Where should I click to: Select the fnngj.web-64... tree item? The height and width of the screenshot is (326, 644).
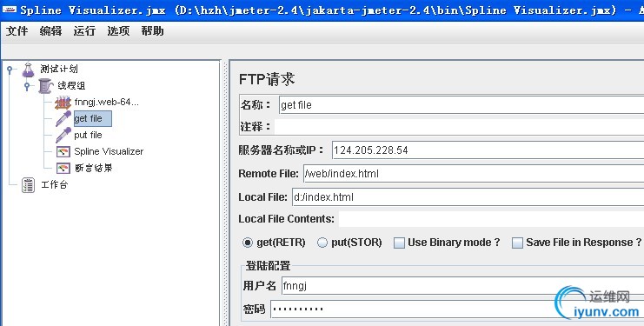click(x=106, y=103)
